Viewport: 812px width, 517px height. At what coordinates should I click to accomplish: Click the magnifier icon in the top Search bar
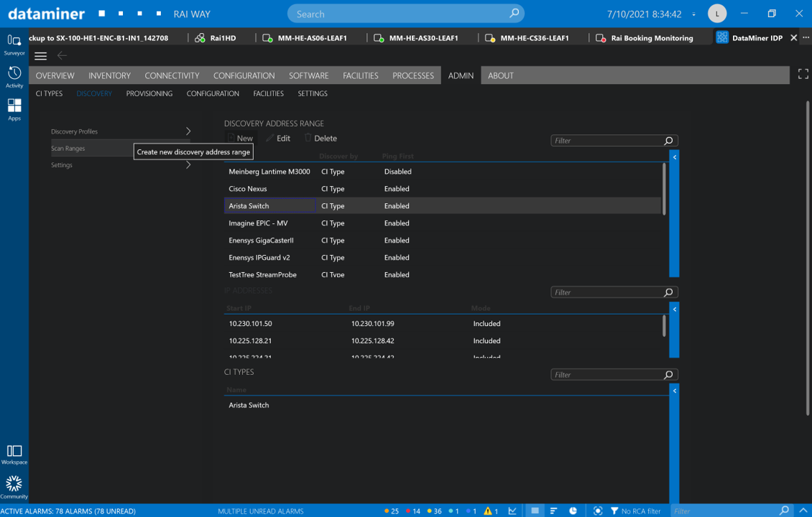(x=514, y=14)
